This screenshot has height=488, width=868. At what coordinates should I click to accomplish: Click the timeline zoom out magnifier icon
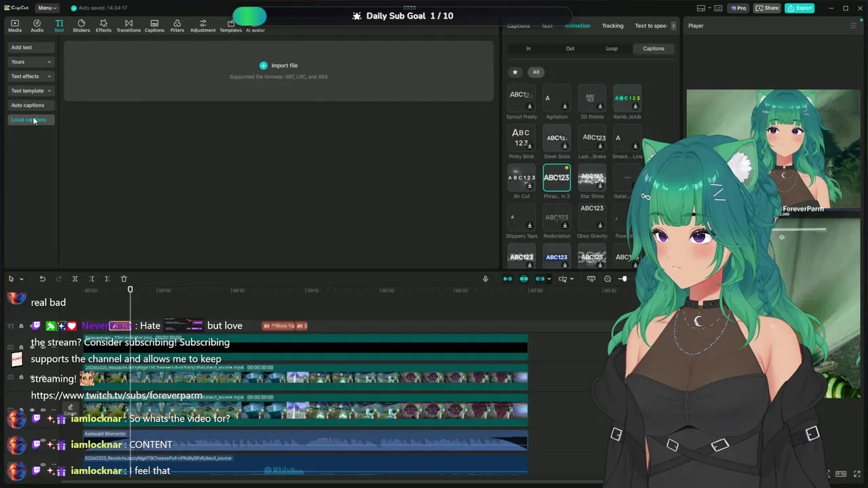pos(608,279)
